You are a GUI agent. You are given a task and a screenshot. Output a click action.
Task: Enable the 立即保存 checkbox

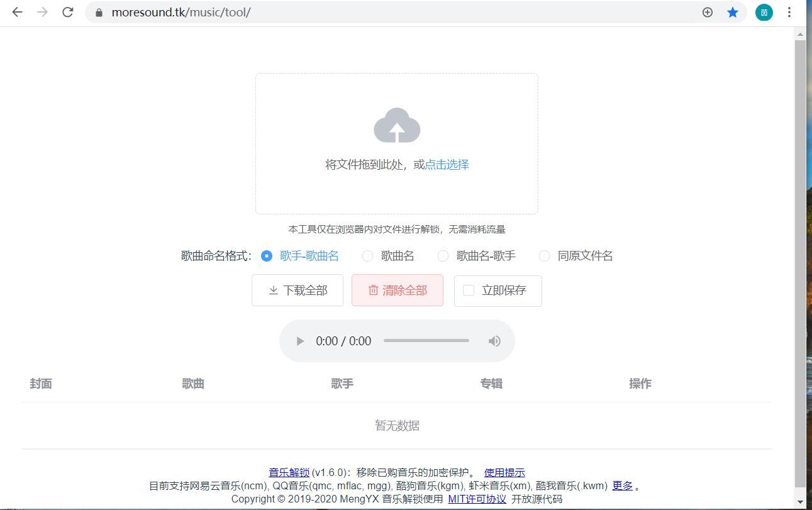467,291
